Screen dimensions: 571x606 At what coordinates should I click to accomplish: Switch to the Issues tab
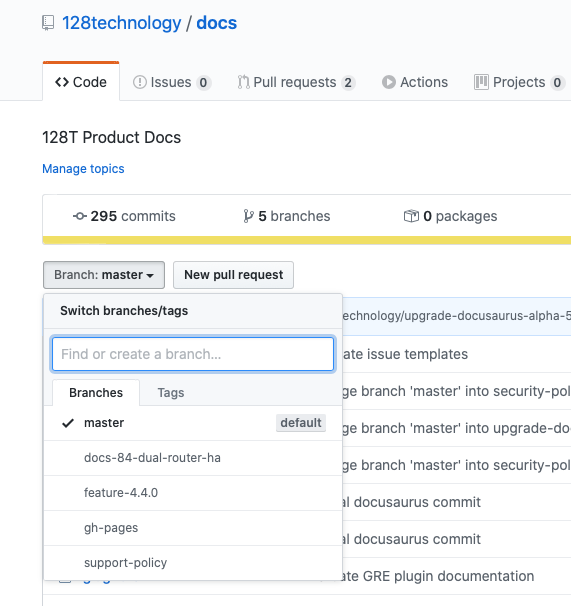click(x=172, y=82)
